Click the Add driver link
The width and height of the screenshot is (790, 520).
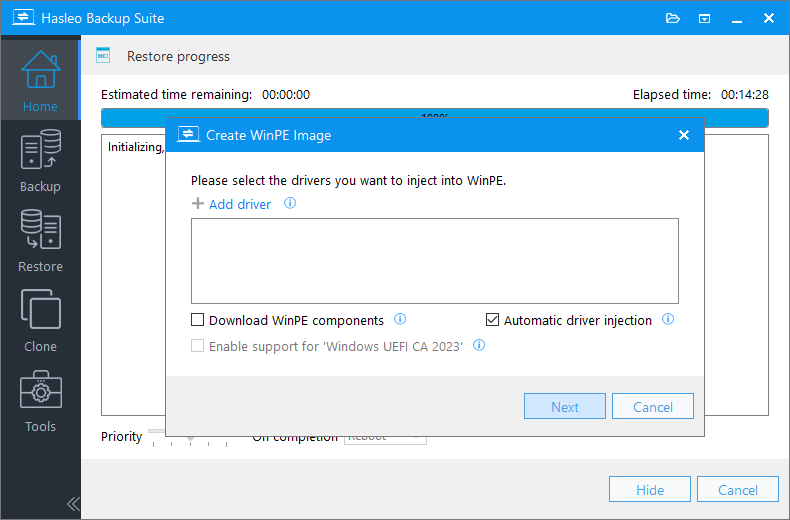240,204
